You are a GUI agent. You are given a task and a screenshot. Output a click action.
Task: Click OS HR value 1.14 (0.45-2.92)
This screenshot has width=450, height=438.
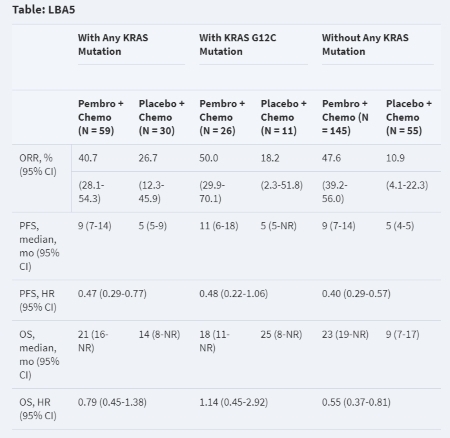point(234,402)
